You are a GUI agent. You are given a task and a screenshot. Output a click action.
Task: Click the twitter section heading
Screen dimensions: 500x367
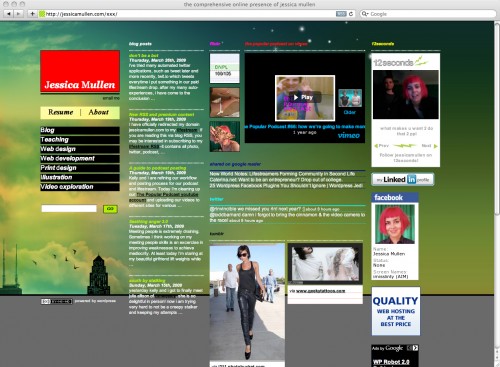point(216,199)
